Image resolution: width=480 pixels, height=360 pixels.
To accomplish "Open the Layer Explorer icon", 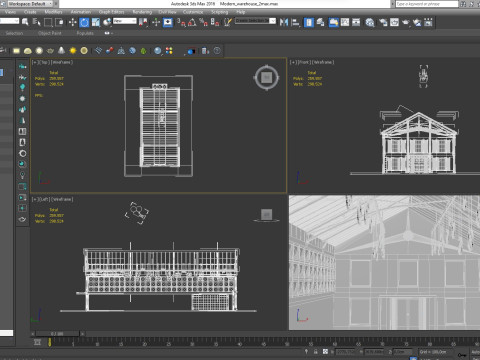I will pos(320,22).
